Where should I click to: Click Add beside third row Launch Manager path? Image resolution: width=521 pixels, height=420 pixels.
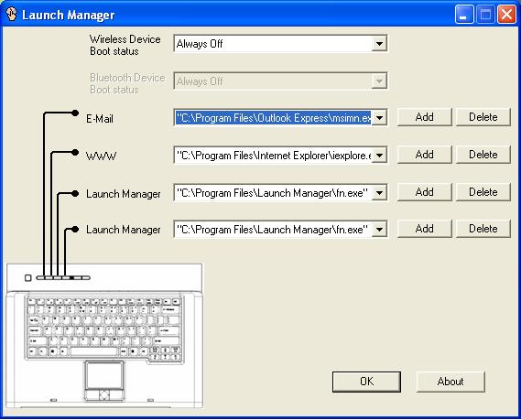pos(424,192)
